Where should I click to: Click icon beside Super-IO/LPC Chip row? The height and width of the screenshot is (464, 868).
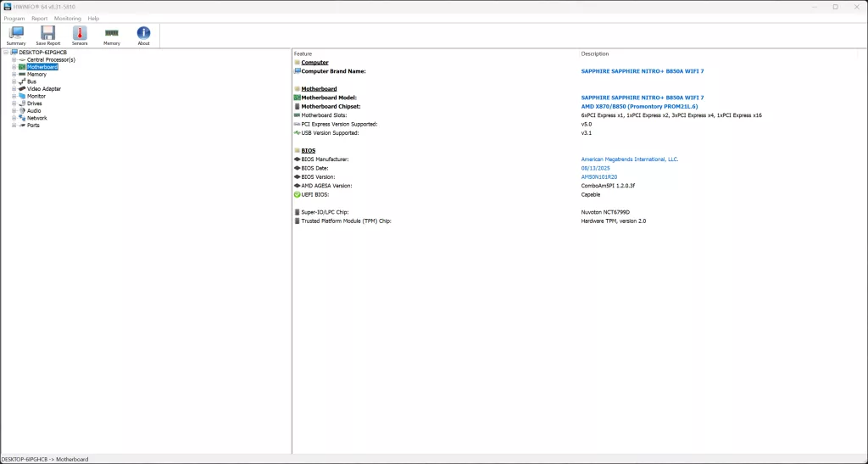(x=298, y=212)
